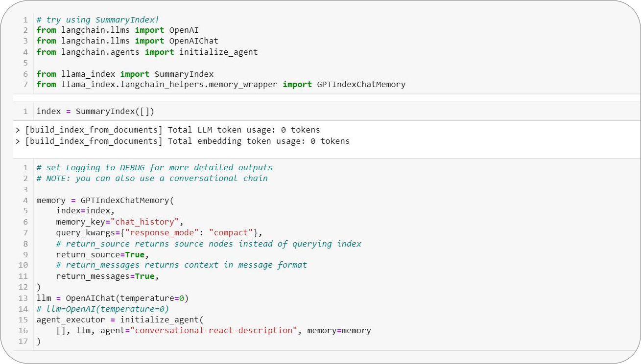Click 'agent_executor = initialize_agent(' line
The image size is (641, 364).
click(120, 320)
